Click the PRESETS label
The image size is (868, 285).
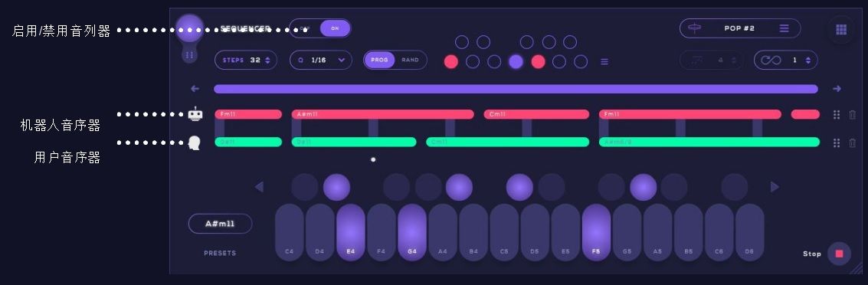click(x=220, y=253)
